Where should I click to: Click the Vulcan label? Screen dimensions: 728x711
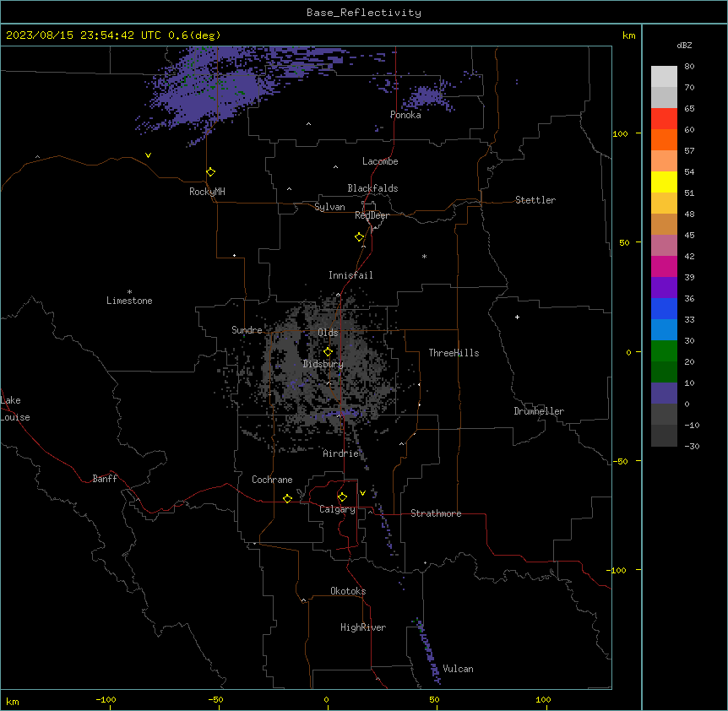[458, 669]
